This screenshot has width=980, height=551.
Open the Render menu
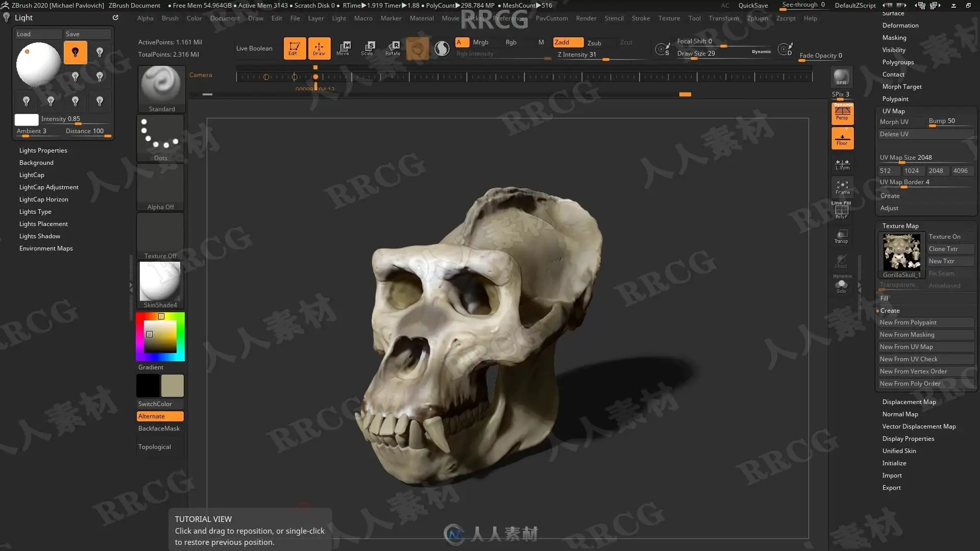[586, 18]
